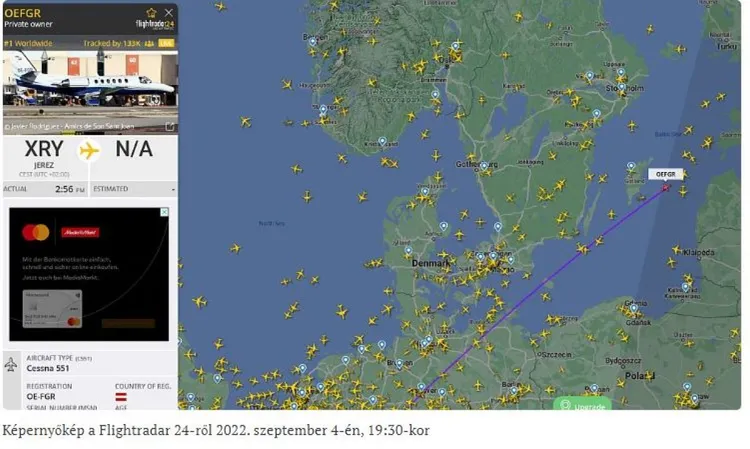
Task: Click the Stockholm airport pin marker
Action: [x=620, y=86]
